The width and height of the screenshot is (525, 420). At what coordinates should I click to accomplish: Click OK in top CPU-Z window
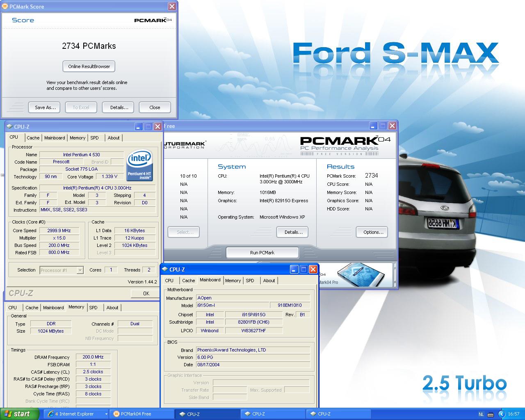point(146,294)
